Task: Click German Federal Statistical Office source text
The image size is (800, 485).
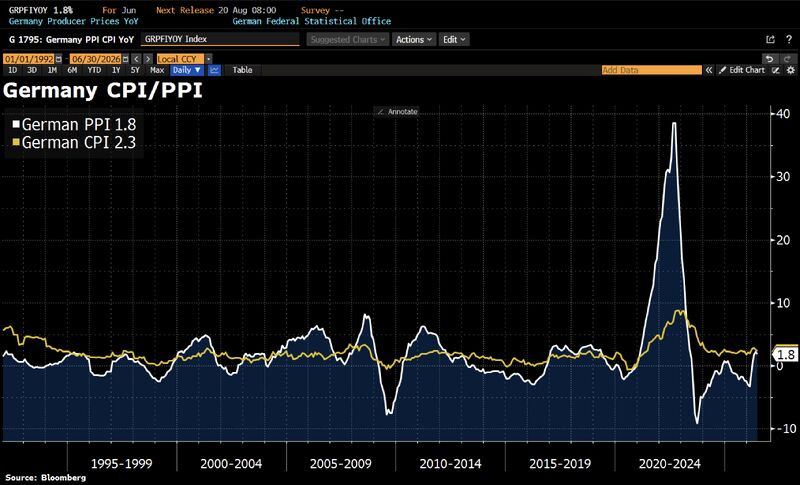Action: tap(312, 21)
